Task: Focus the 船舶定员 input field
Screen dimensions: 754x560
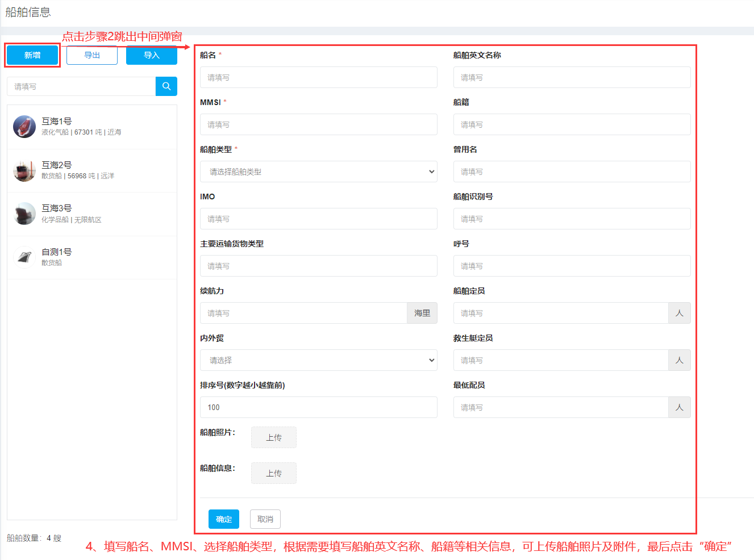Action: coord(561,313)
